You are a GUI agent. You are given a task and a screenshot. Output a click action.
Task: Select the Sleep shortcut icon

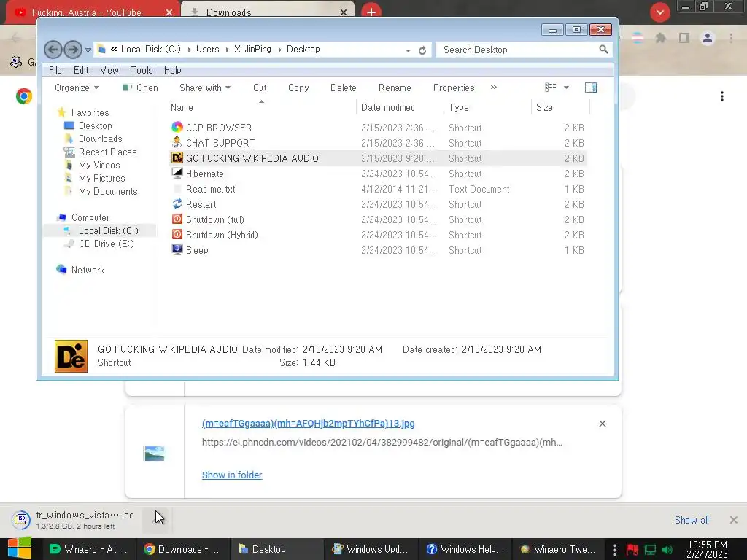click(177, 249)
